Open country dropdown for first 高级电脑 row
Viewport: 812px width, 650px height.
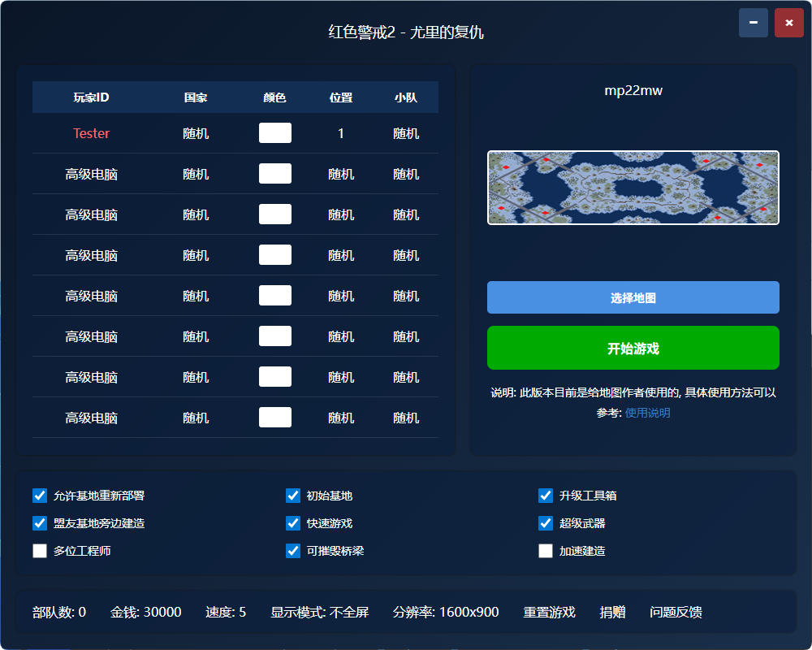pyautogui.click(x=196, y=174)
